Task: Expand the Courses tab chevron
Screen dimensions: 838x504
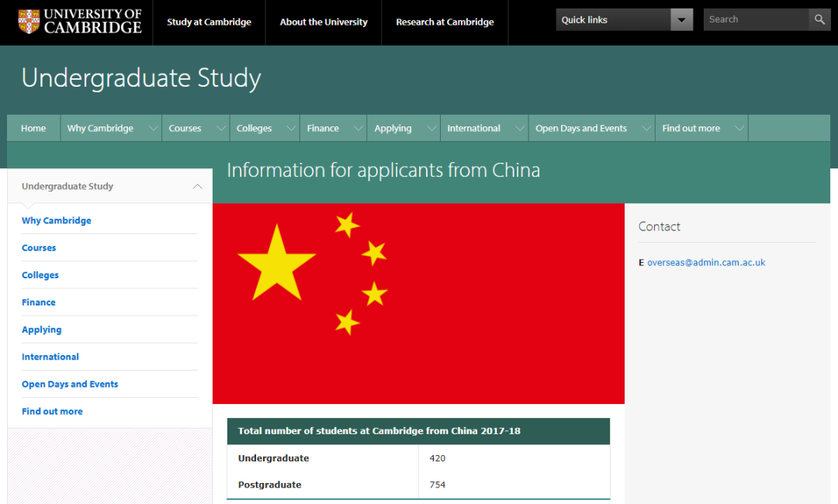Action: click(220, 128)
